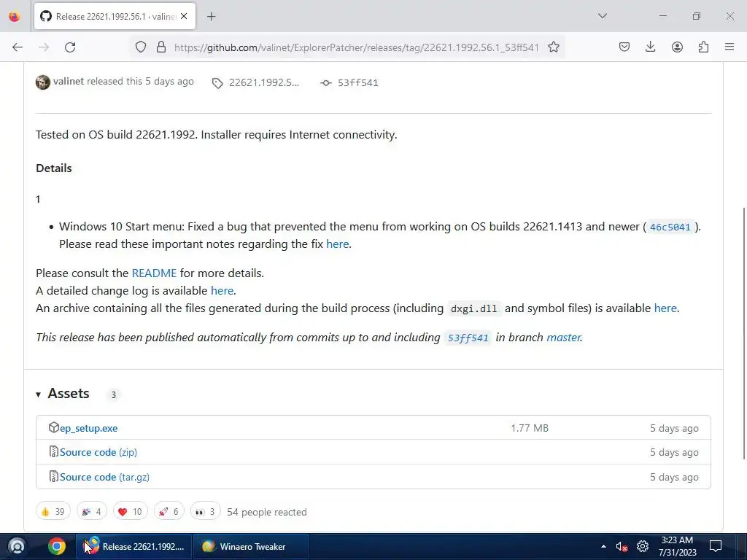Screen dimensions: 747x560
Task: Open commit 46c5041 link
Action: (x=670, y=227)
